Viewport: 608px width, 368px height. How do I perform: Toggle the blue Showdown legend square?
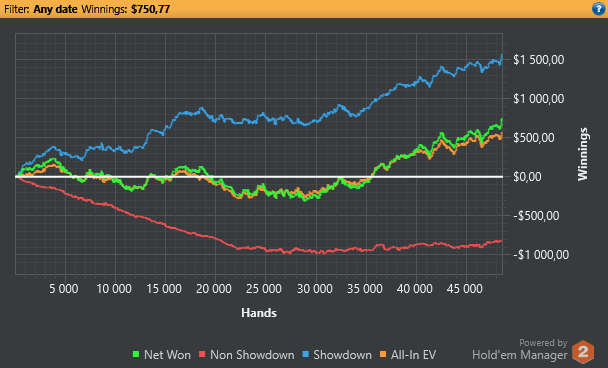(x=306, y=354)
